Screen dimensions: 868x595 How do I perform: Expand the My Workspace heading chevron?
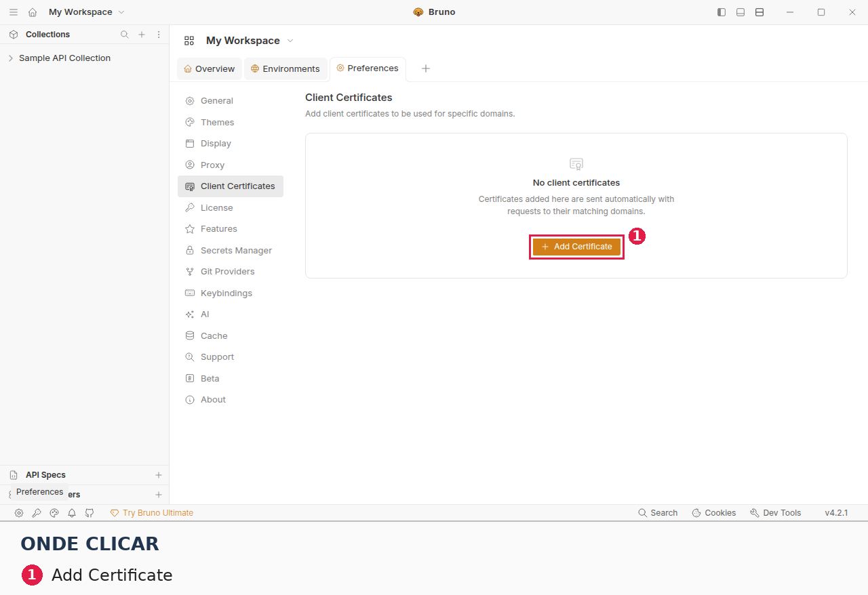click(x=290, y=41)
